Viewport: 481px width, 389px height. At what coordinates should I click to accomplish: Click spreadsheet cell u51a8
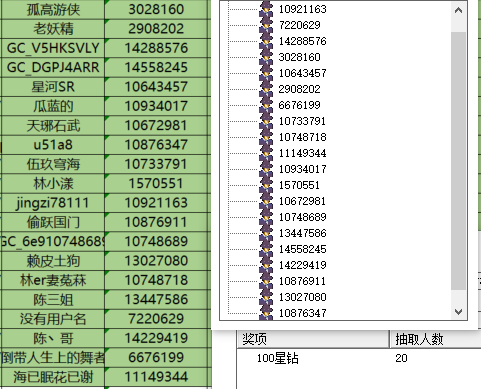tap(53, 145)
